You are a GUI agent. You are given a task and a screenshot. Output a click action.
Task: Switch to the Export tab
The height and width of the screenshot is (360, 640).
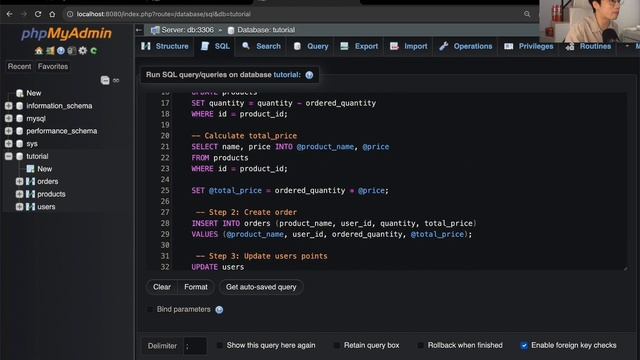coord(359,46)
